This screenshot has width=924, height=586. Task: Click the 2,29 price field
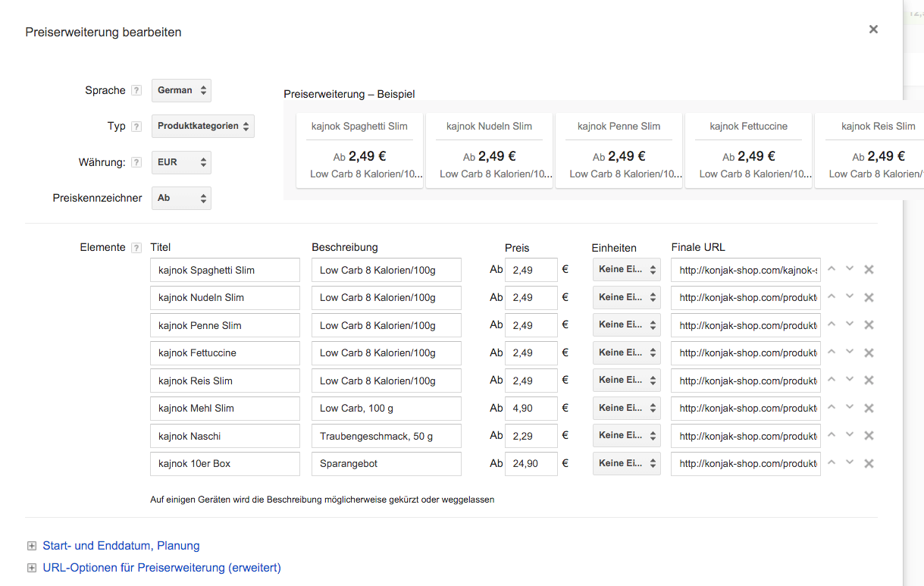(x=531, y=436)
